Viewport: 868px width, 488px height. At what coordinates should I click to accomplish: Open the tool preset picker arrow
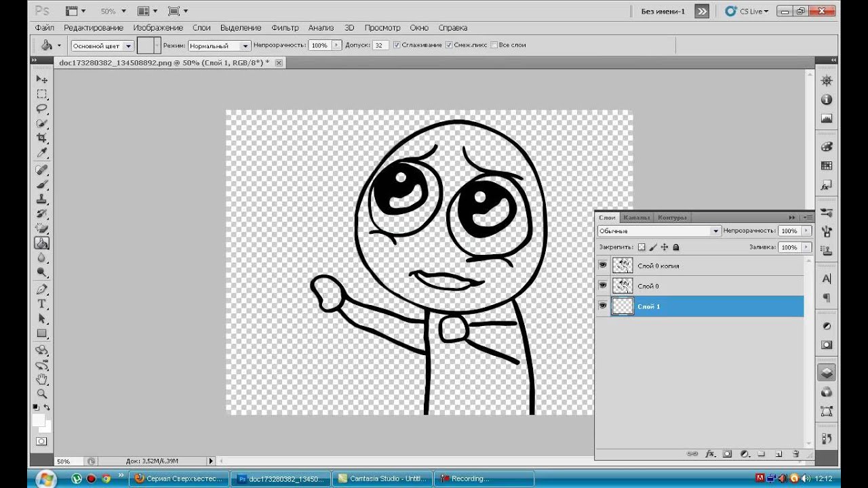pos(59,45)
